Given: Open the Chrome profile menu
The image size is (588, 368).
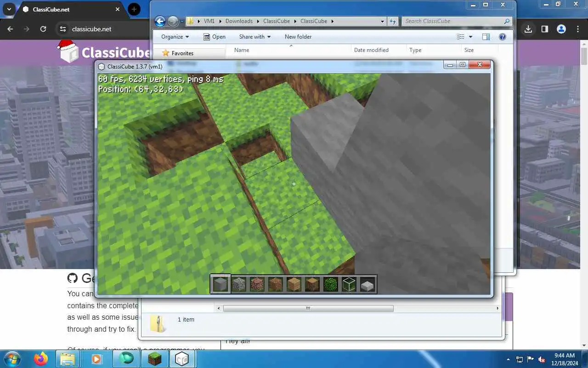Looking at the screenshot, I should coord(561,29).
